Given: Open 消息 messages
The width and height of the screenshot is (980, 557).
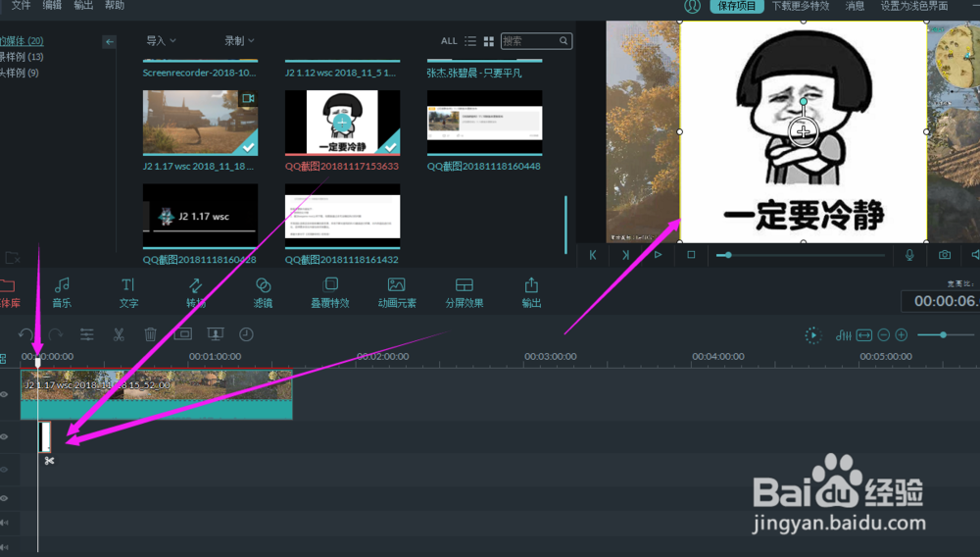Looking at the screenshot, I should (855, 6).
